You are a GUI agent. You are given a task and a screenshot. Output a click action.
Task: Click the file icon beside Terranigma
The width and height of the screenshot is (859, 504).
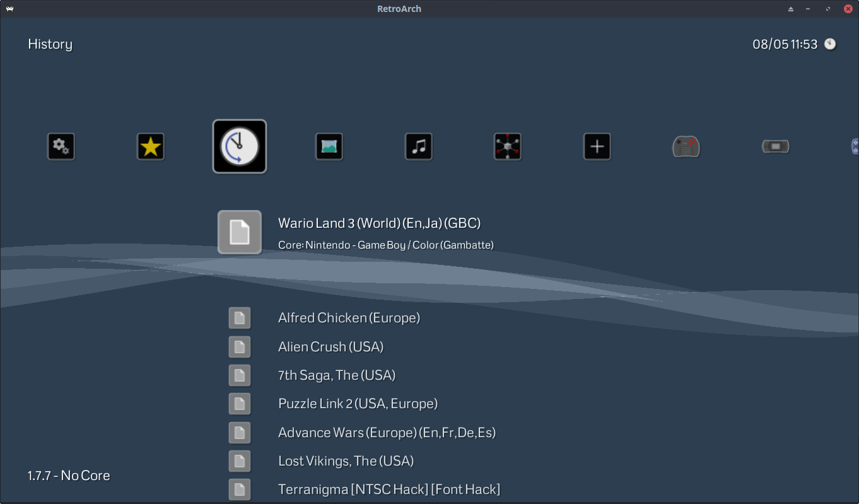click(240, 489)
